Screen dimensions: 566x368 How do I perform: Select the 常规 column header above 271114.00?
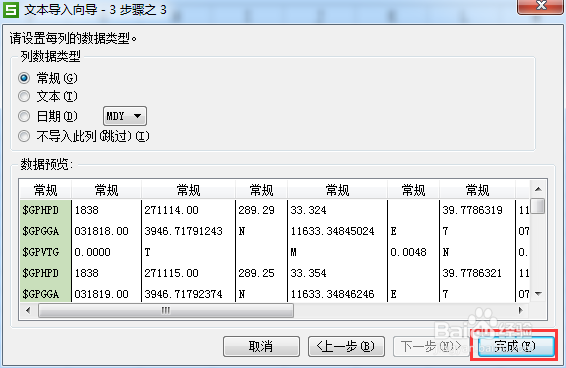tap(188, 190)
